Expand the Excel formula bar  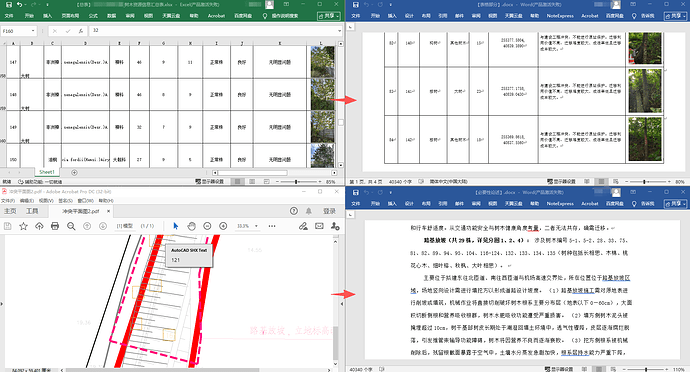pyautogui.click(x=339, y=31)
